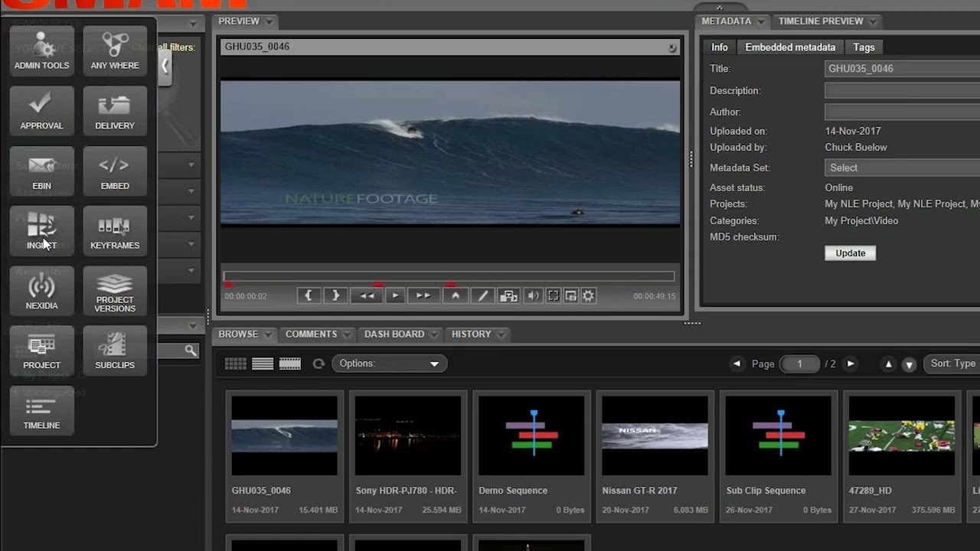This screenshot has height=551, width=980.
Task: Open the Subclips module
Action: coord(115,350)
